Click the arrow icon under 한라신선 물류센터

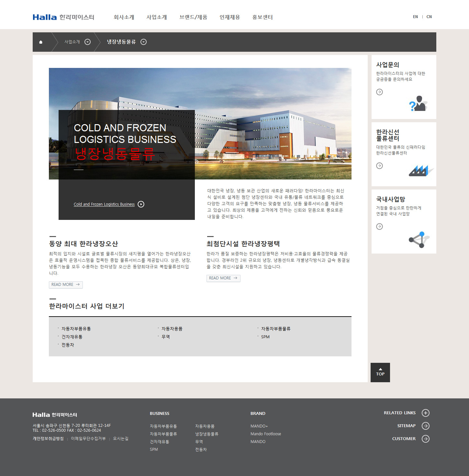click(x=379, y=166)
